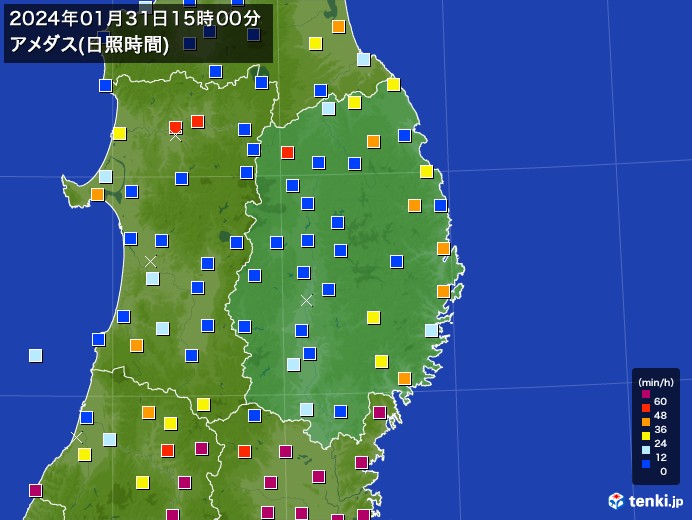Select the magenta swatch in the legend

pyautogui.click(x=646, y=394)
